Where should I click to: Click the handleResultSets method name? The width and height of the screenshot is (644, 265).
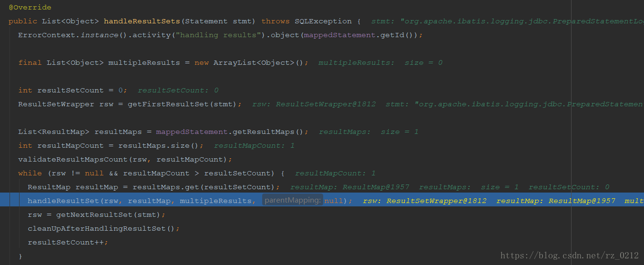click(142, 21)
